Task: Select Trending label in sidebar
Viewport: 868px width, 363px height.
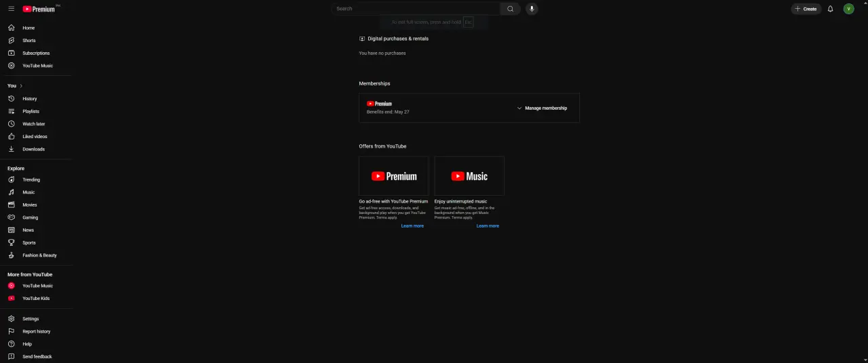Action: (x=31, y=179)
